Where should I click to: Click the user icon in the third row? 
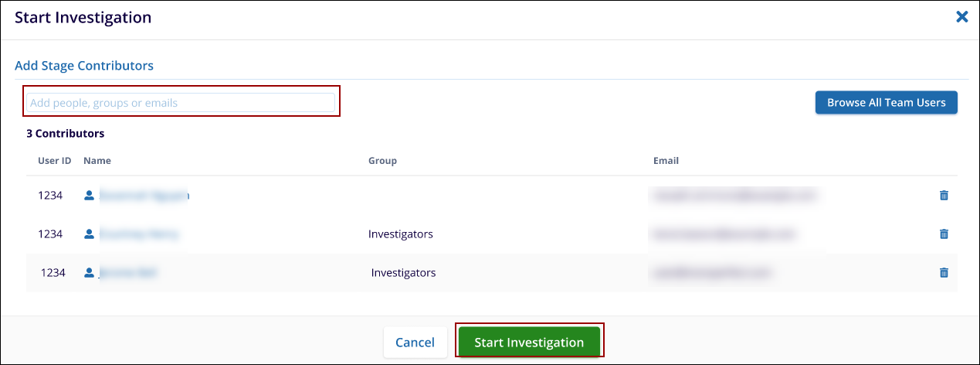[x=90, y=272]
